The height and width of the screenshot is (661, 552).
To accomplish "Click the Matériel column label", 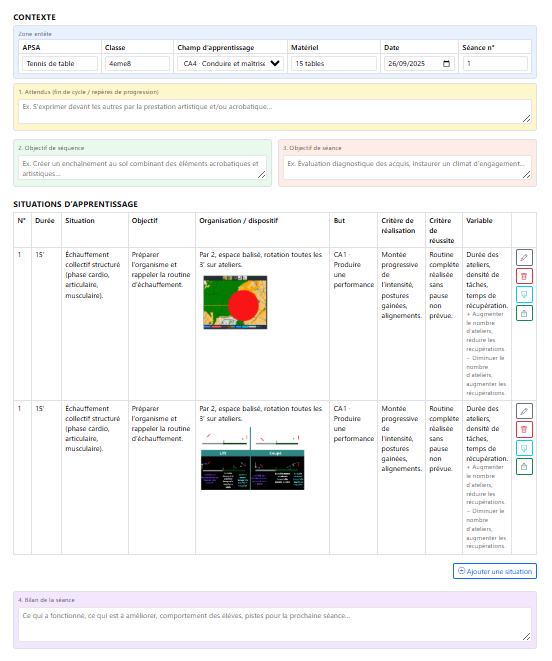I will 304,48.
